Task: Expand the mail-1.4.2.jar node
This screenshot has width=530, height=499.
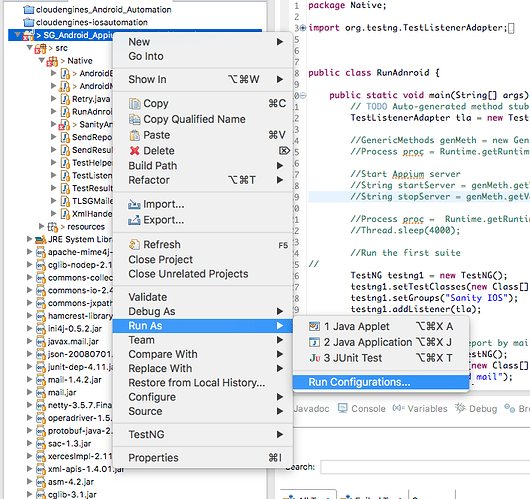Action: 30,379
